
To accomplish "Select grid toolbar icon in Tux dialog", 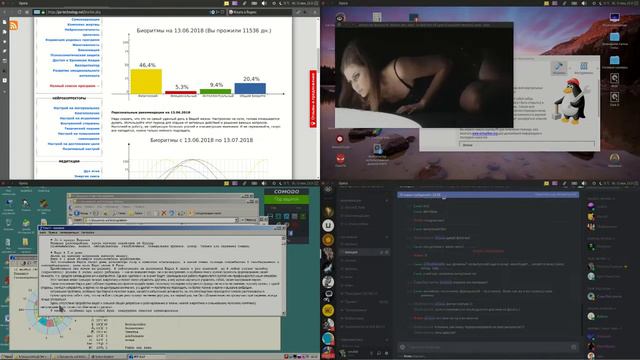I will point(584,67).
